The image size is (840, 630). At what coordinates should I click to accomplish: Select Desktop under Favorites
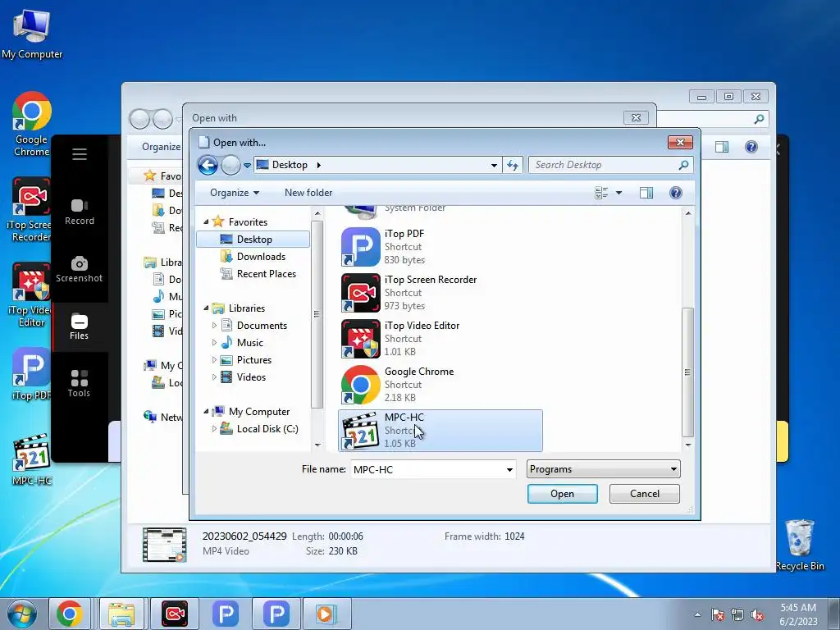(x=253, y=240)
